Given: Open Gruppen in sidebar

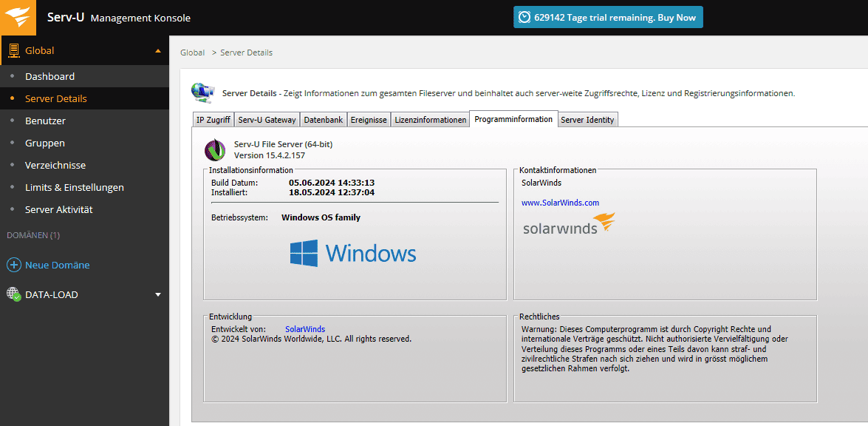Looking at the screenshot, I should tap(84, 143).
